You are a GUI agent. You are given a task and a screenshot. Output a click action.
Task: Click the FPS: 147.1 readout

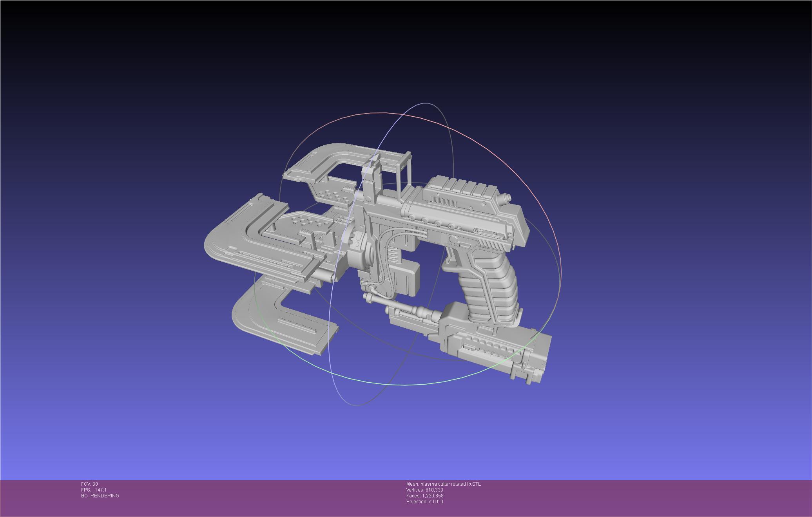pos(94,490)
